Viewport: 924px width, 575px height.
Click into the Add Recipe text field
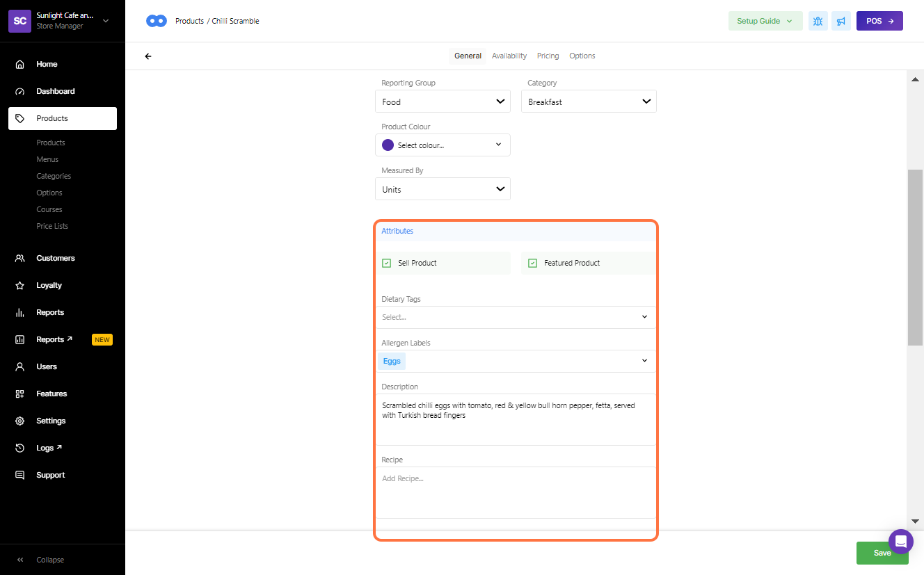click(515, 490)
